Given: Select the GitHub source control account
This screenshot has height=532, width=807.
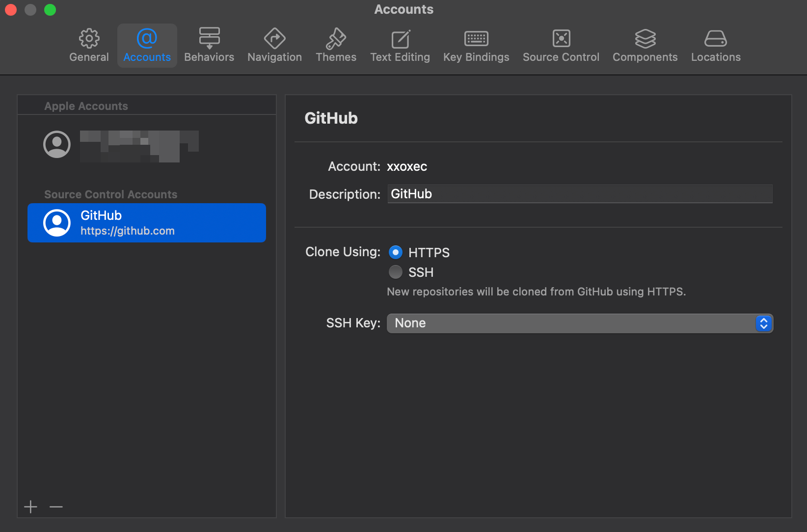Looking at the screenshot, I should pyautogui.click(x=147, y=223).
